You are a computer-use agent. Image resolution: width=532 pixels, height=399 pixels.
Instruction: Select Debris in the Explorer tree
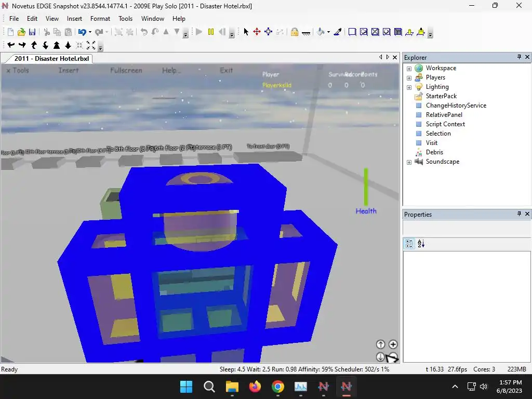[x=434, y=152]
